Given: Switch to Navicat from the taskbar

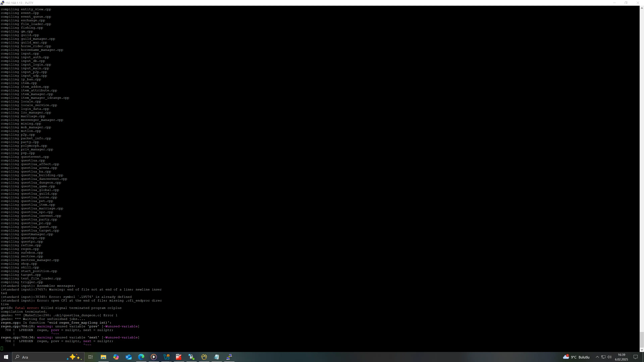Looking at the screenshot, I should click(204, 357).
